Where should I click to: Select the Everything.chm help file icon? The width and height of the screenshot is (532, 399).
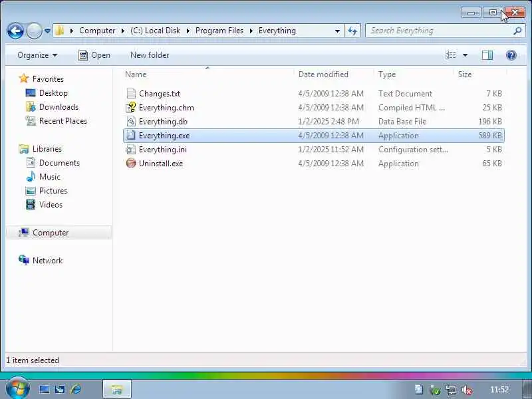coord(131,108)
